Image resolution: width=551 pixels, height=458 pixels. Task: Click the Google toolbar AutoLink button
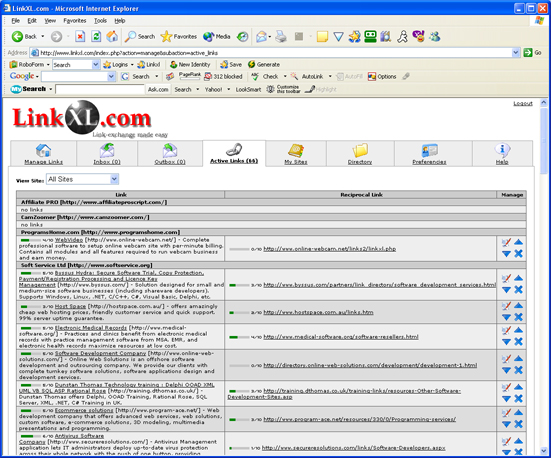[307, 76]
